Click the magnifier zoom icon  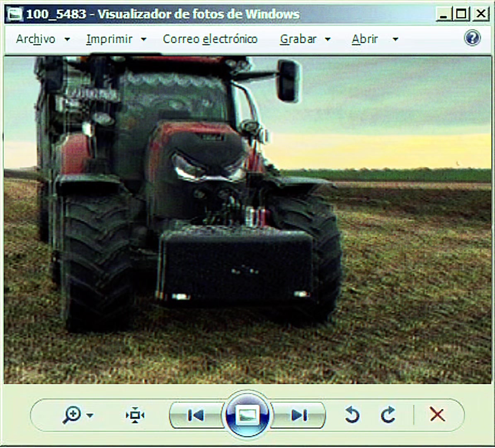pyautogui.click(x=72, y=415)
